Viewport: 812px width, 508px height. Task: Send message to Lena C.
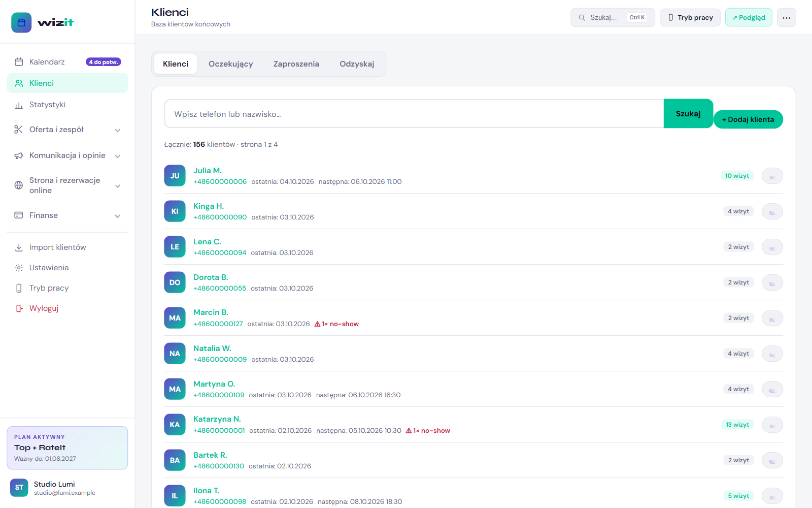click(772, 247)
